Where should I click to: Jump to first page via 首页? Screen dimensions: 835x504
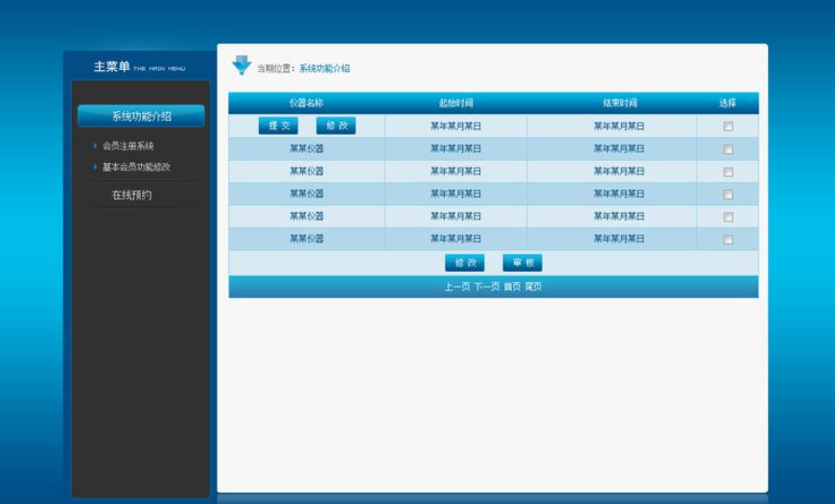tap(512, 286)
